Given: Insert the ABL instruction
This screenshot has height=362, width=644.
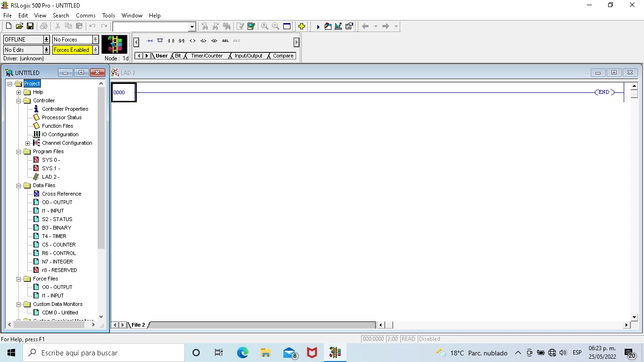Looking at the screenshot, I should [x=225, y=41].
